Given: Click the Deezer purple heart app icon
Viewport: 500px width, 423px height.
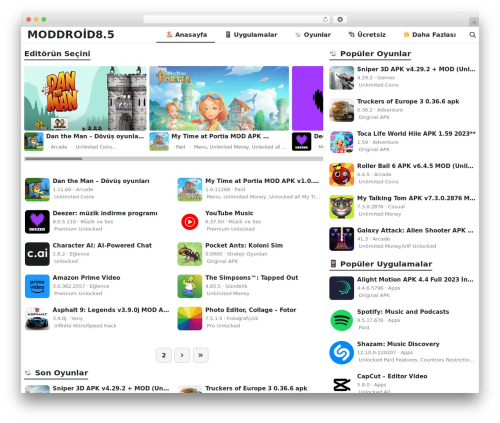Looking at the screenshot, I should tap(37, 222).
